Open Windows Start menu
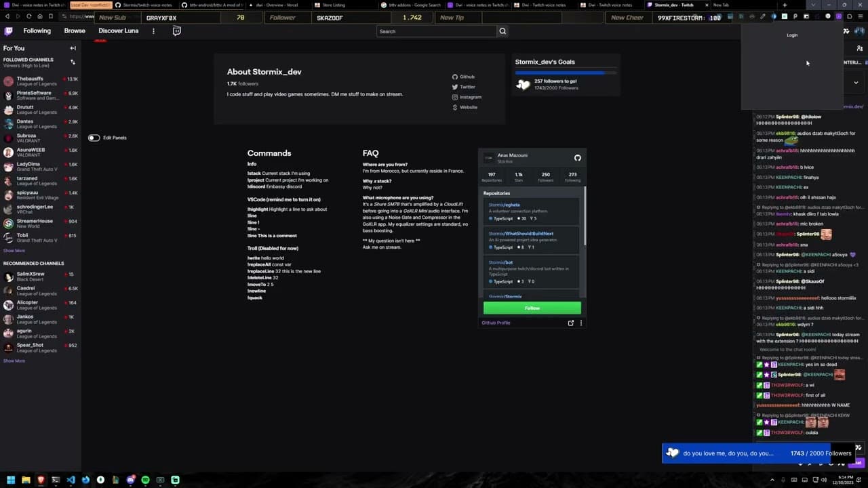This screenshot has width=868, height=488. click(x=10, y=480)
